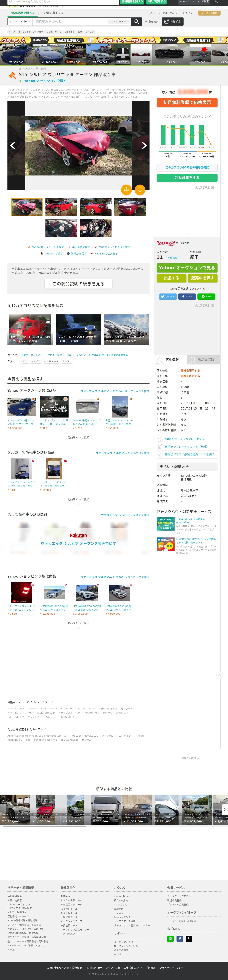Click the ヴァリエッタ tag

click(x=51, y=361)
